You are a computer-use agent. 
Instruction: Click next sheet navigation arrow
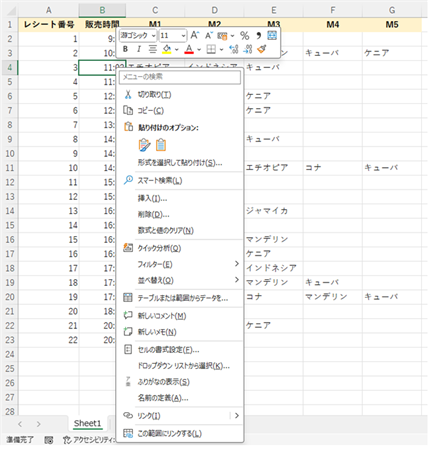coord(38,424)
